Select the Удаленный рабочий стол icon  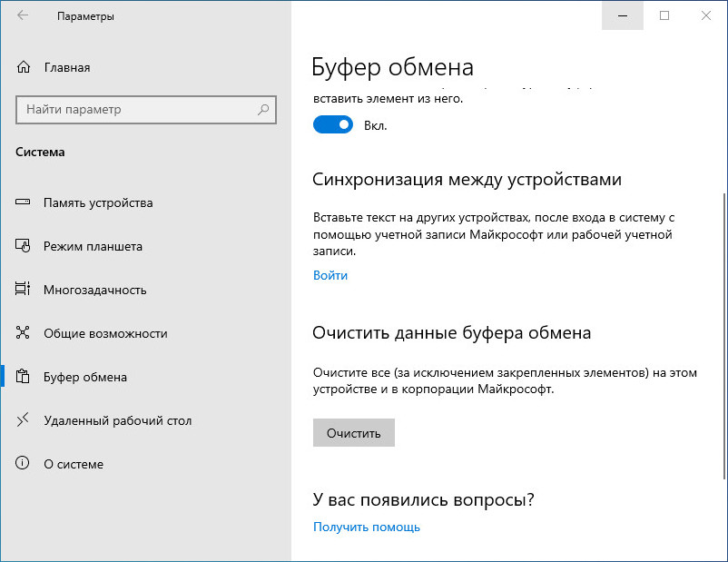[23, 419]
